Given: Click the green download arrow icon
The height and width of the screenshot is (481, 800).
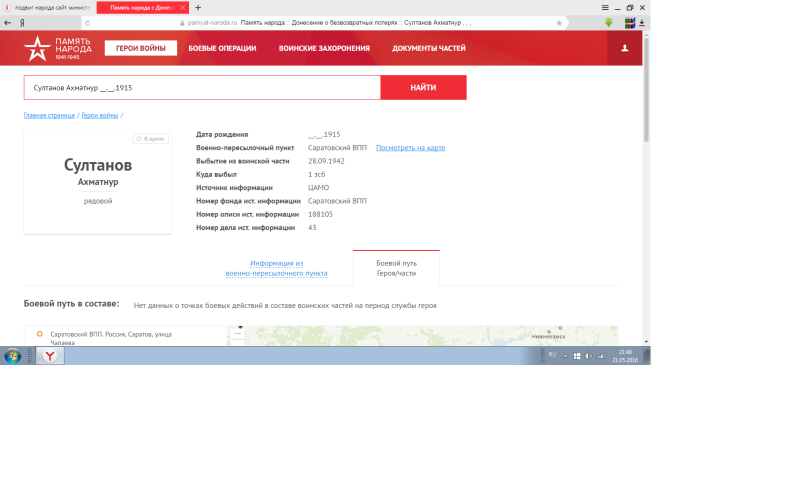Looking at the screenshot, I should pos(608,22).
